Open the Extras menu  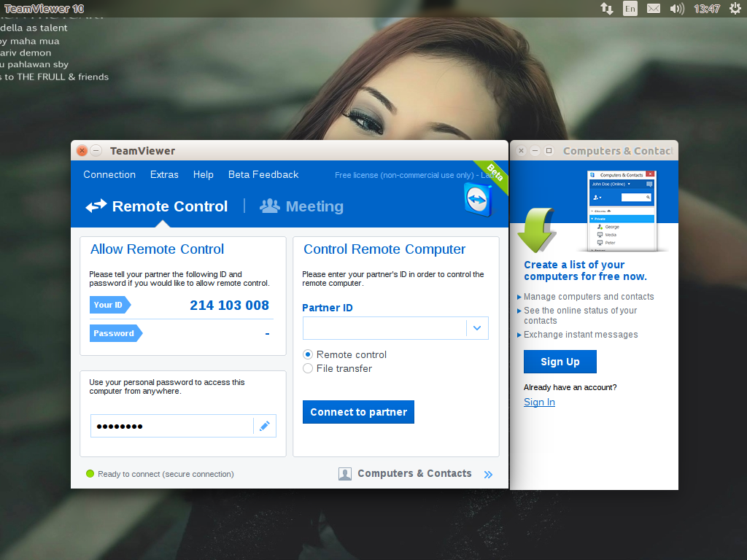(164, 175)
